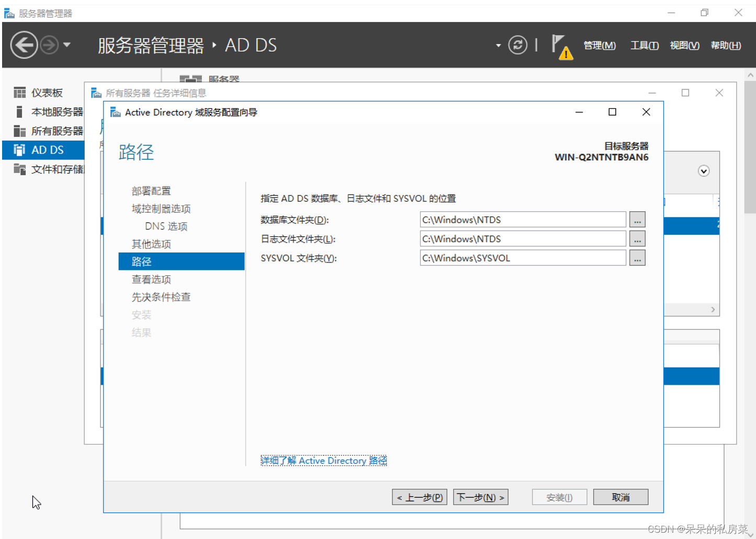Screen dimensions: 756x539
Task: Click the 文件和存储 sidebar icon
Action: (20, 169)
